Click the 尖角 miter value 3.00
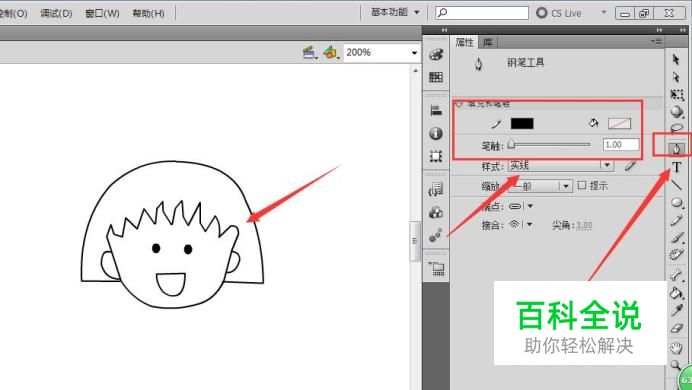 coord(584,225)
